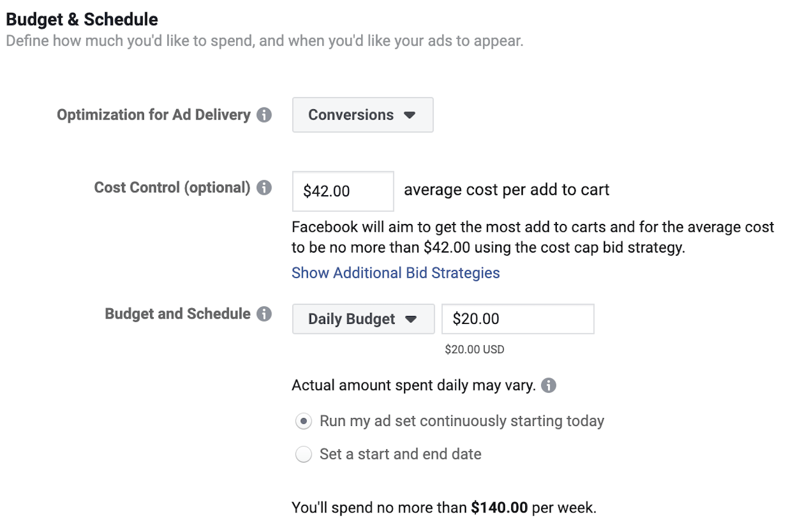Click "Show Additional Bid Strategies"

tap(395, 272)
